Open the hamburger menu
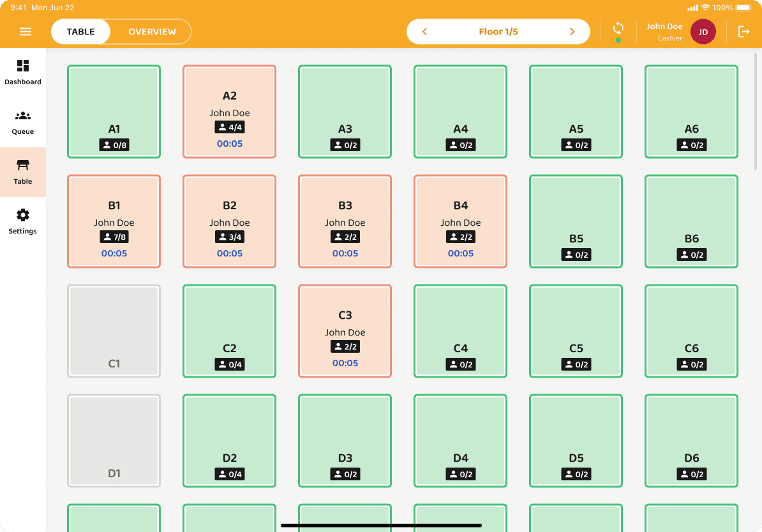Screen dimensions: 762x532 click(26, 32)
